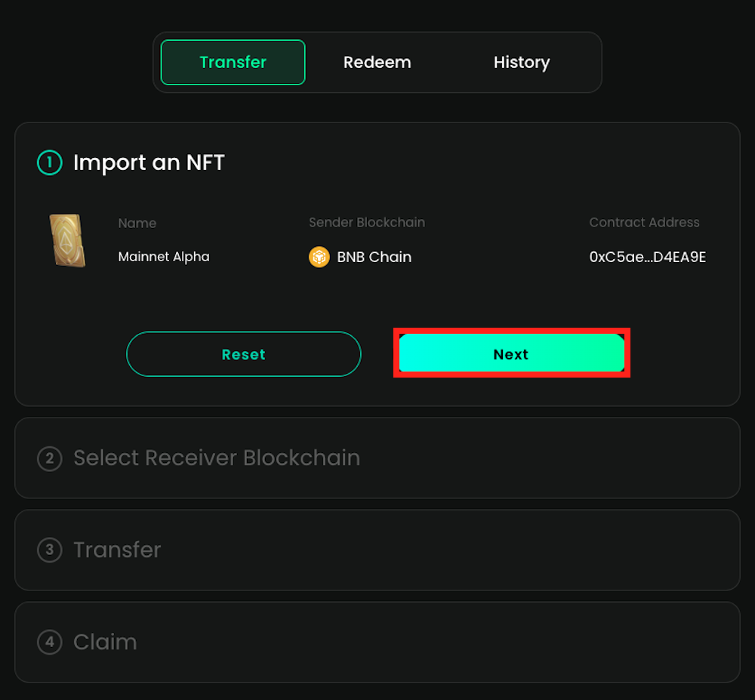Open the Redeem tab
This screenshot has height=700, width=755.
(x=377, y=62)
